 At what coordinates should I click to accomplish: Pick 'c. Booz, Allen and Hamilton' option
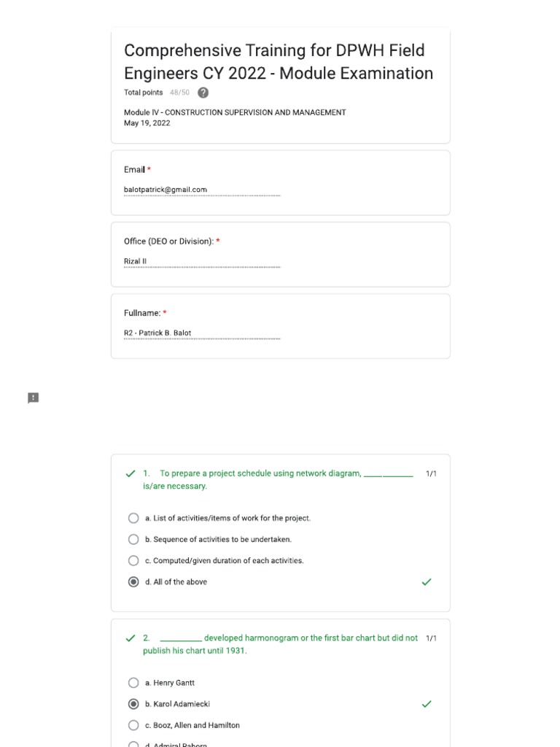click(133, 725)
